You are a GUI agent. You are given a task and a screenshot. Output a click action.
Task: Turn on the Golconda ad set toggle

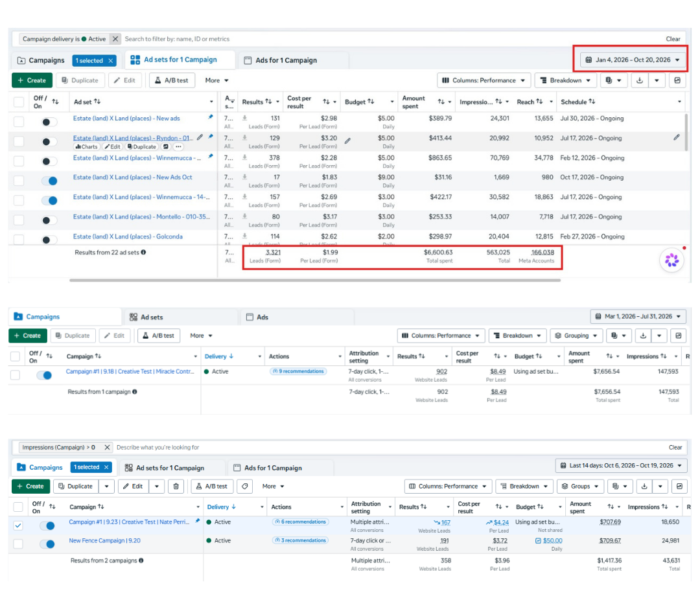[x=49, y=240]
